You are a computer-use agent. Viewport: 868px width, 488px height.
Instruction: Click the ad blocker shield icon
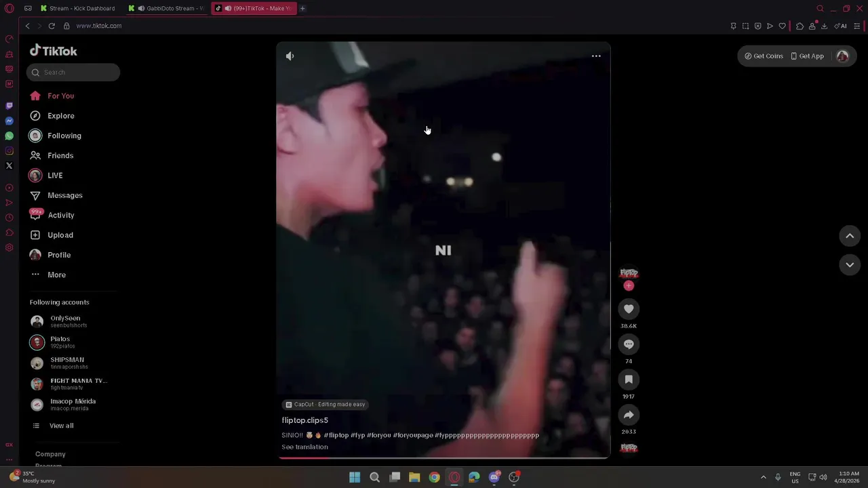point(757,26)
